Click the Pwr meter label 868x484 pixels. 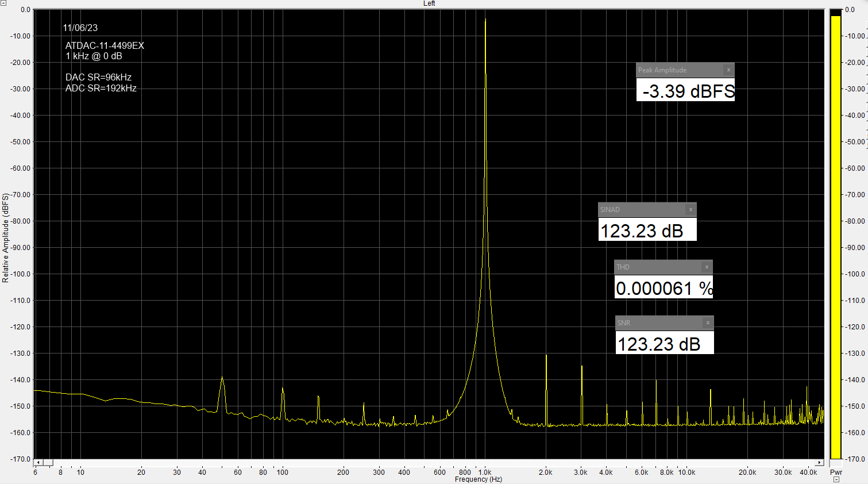[836, 472]
